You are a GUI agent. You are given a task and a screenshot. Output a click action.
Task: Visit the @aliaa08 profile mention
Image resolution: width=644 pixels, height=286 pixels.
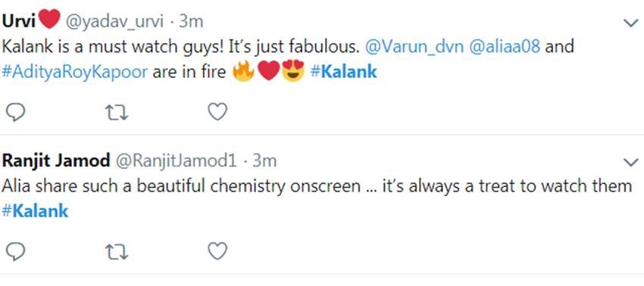(504, 47)
